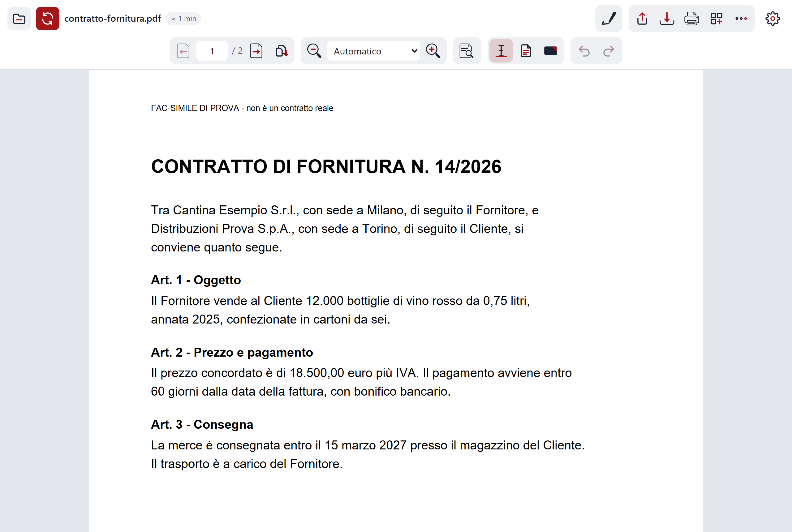Zoom out of the document
Viewport: 792px width, 532px height.
[314, 51]
